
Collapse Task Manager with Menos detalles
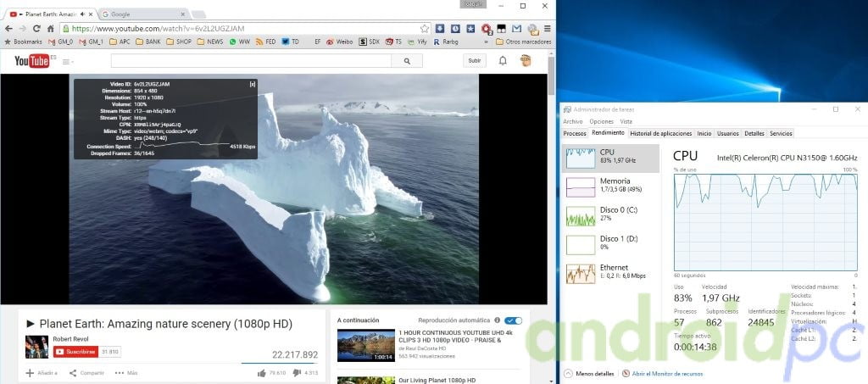(590, 374)
